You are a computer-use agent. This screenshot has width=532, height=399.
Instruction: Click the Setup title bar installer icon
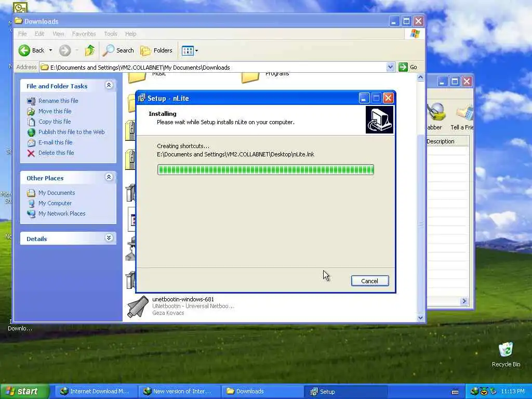tap(141, 98)
